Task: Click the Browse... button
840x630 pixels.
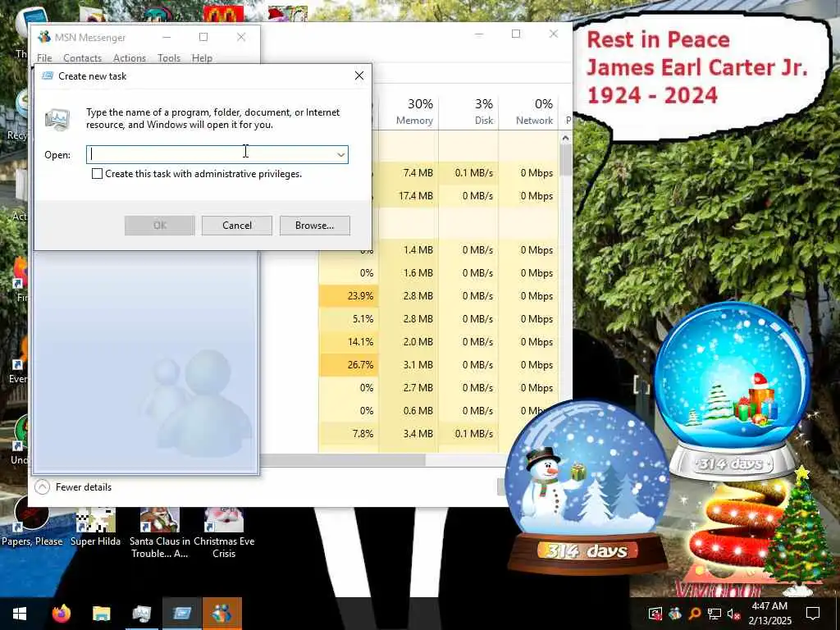Action: pos(314,226)
